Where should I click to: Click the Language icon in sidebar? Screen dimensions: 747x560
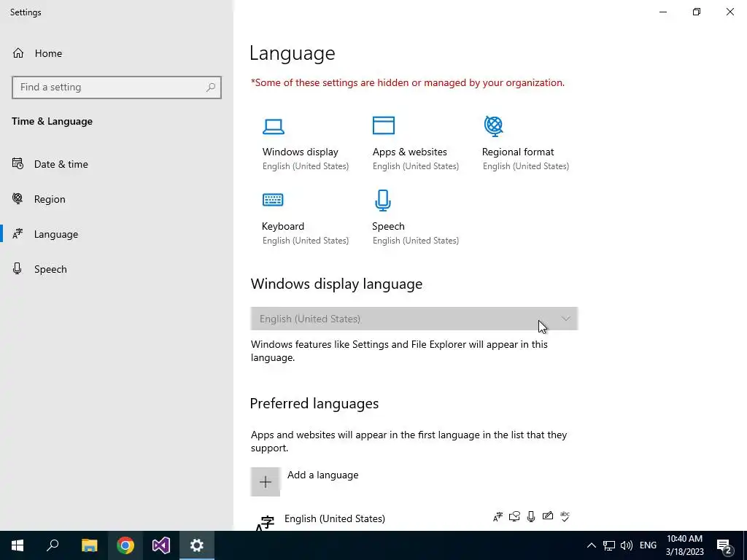[18, 234]
